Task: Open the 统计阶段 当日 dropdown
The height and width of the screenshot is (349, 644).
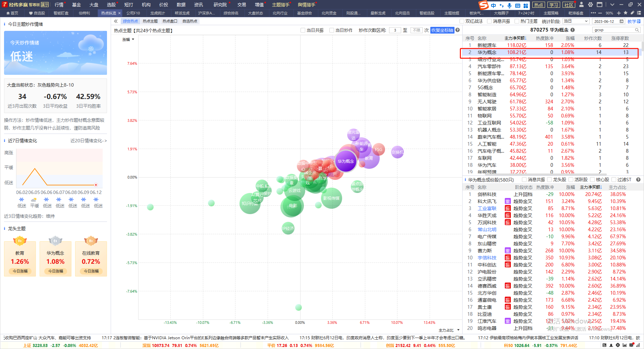Action: pos(576,21)
